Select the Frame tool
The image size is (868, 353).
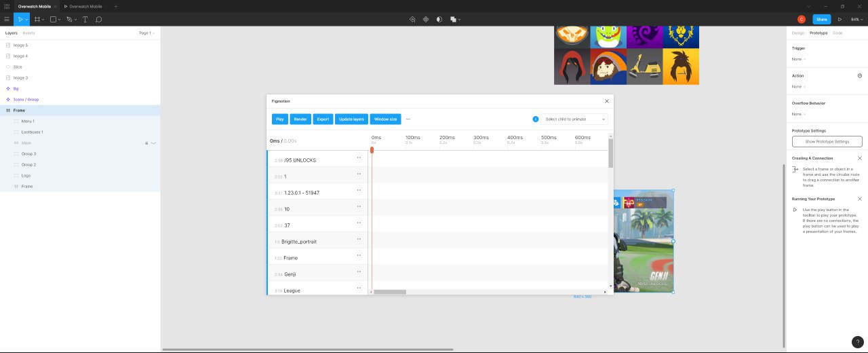coord(39,20)
